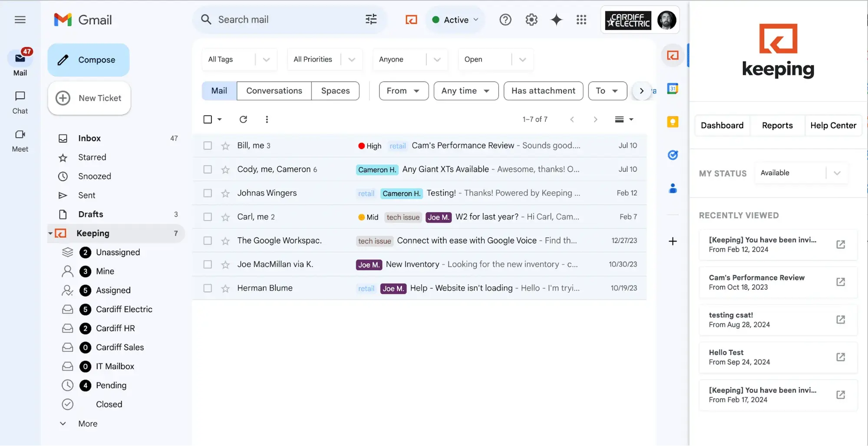Open Google Calendar in the side panel

click(x=673, y=89)
